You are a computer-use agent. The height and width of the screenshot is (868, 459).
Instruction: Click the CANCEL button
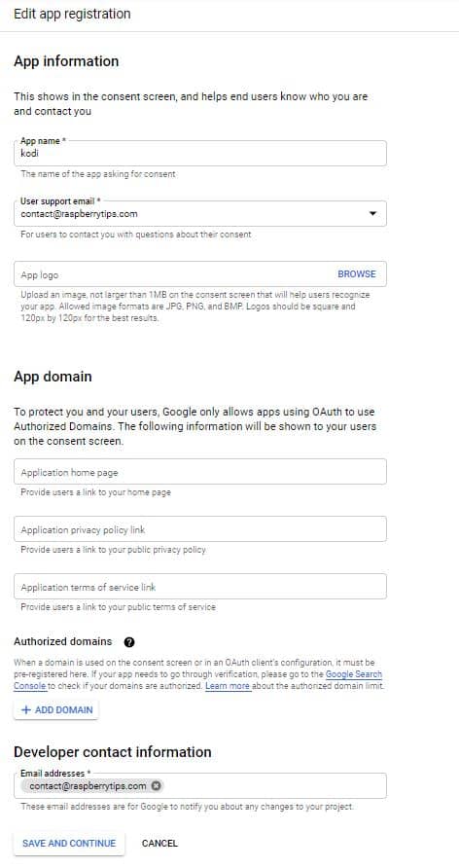(x=159, y=844)
